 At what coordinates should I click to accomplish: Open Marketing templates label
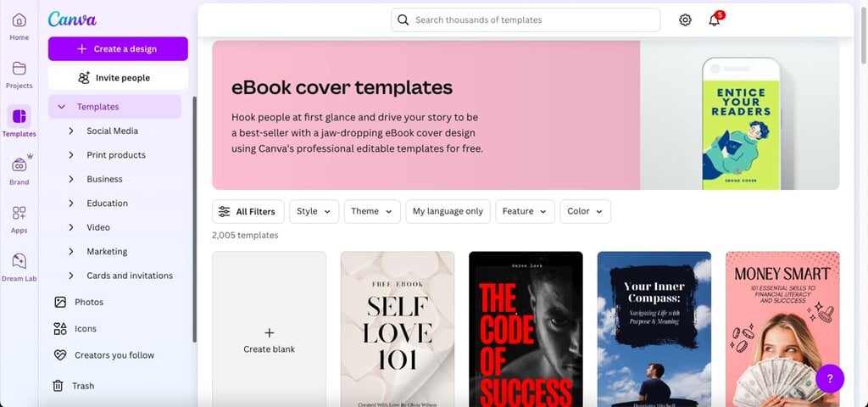point(107,251)
